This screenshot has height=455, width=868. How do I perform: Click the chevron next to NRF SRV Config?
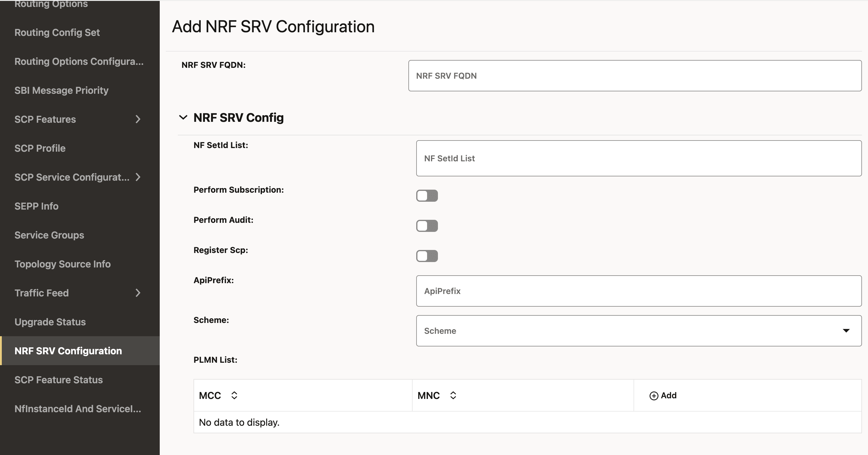[183, 118]
